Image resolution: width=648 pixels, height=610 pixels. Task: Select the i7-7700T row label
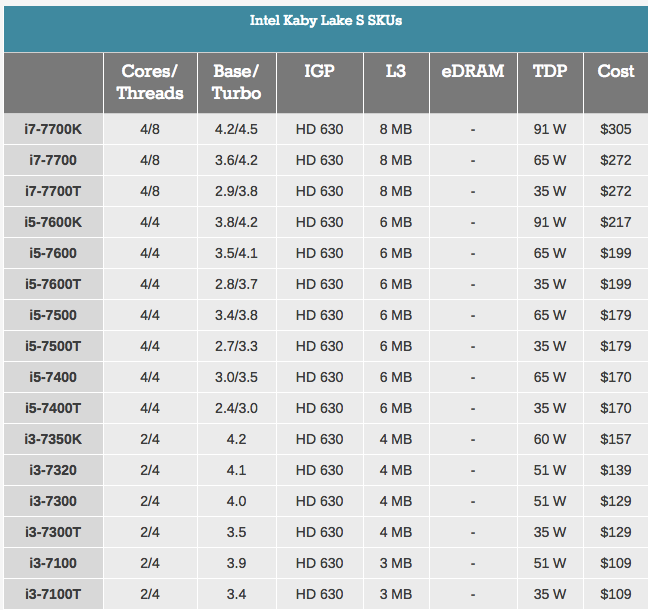(53, 191)
